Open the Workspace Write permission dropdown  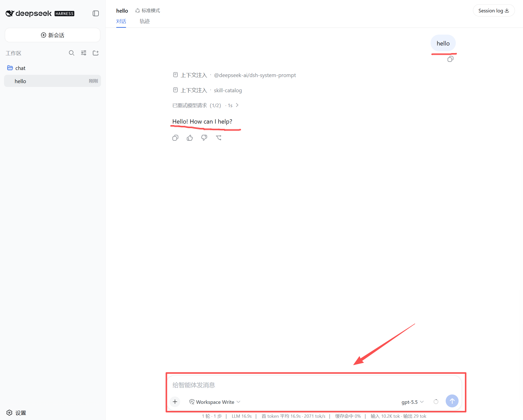pyautogui.click(x=215, y=402)
